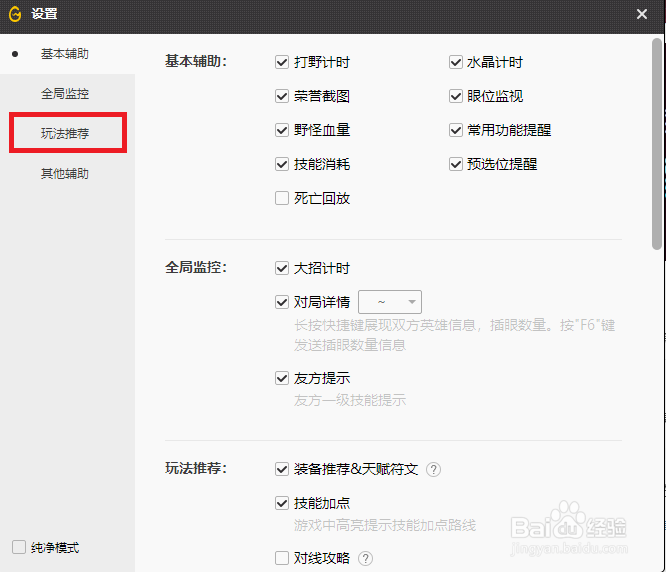Click the 玩法推荐: section heading
666x572 pixels.
tap(196, 468)
